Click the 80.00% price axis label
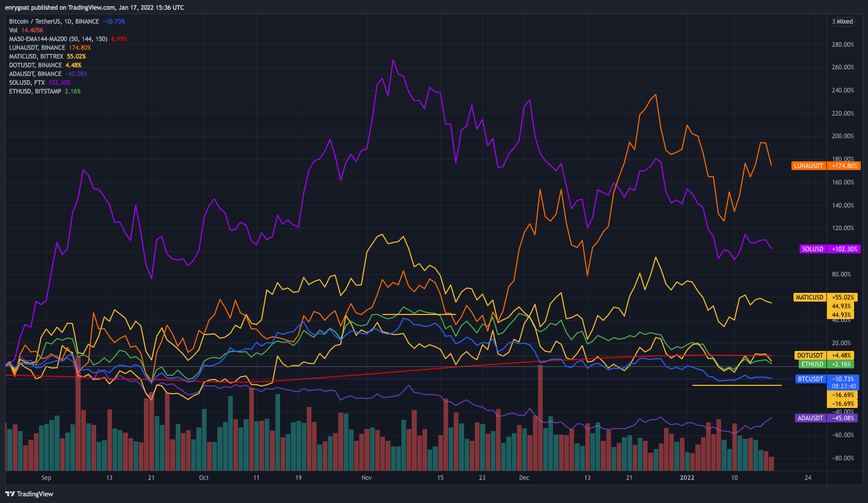Image resolution: width=868 pixels, height=503 pixels. [841, 274]
